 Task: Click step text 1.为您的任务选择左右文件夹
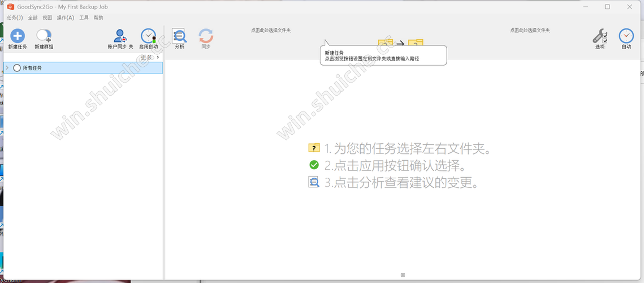[x=408, y=148]
